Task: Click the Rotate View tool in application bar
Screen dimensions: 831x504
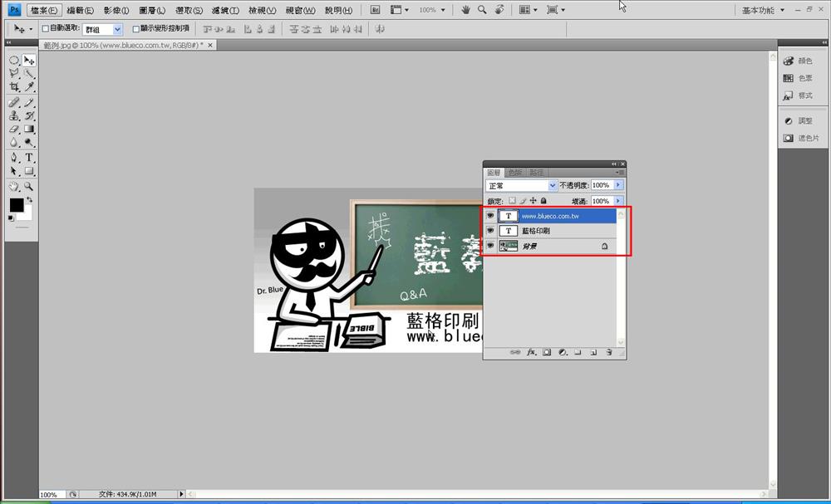Action: [x=499, y=10]
